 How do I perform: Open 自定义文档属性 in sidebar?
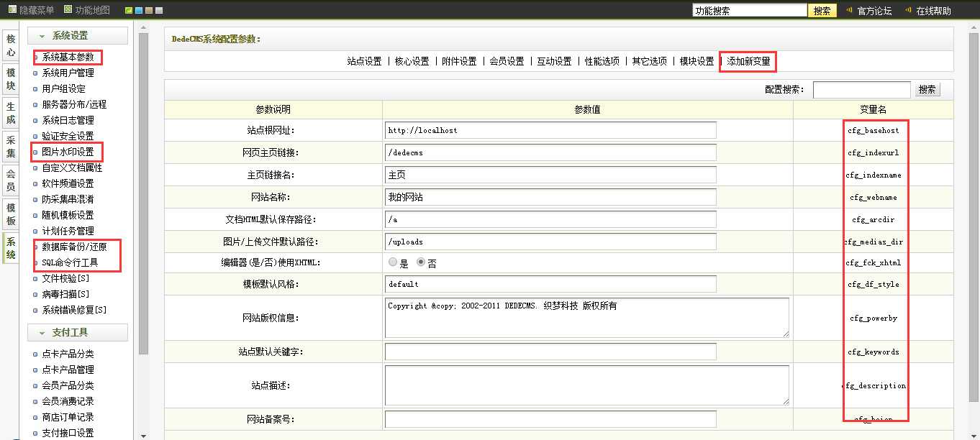click(x=72, y=168)
